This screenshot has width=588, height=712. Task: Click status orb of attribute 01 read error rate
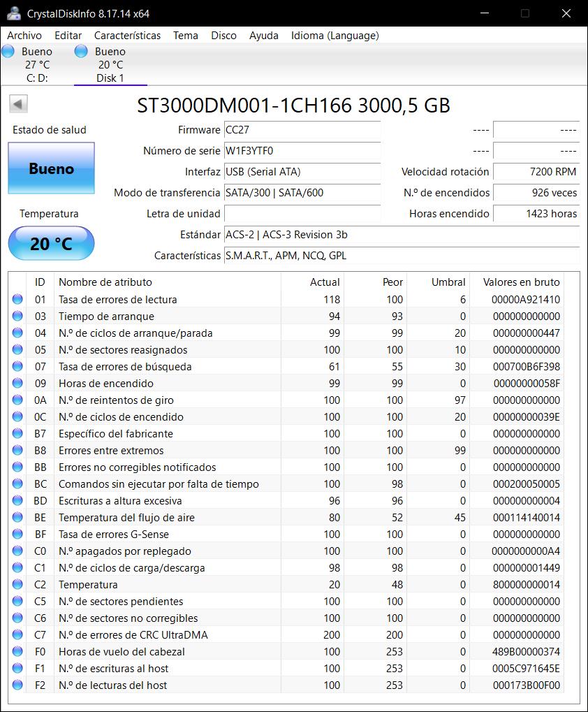tap(17, 299)
